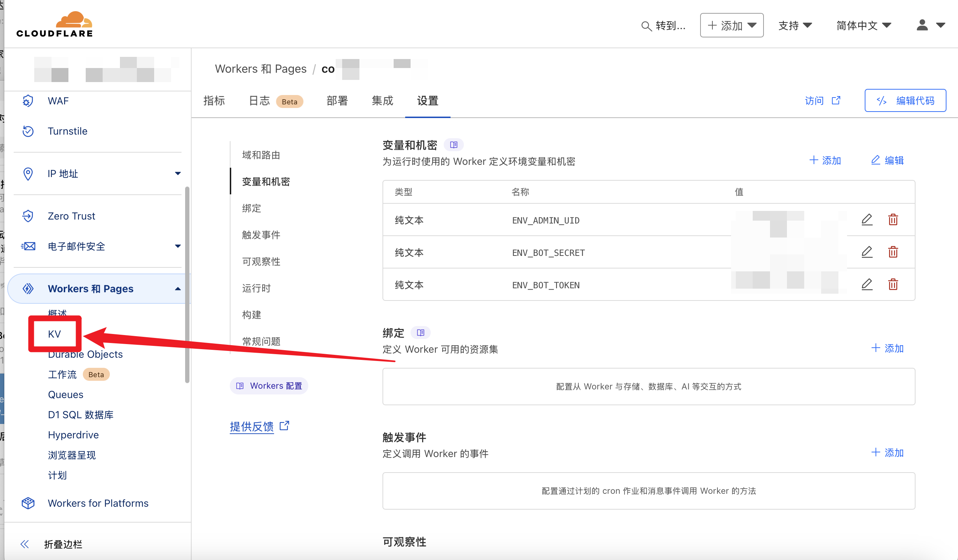Click the book icon in Workers 配置
This screenshot has height=560, width=958.
tap(240, 386)
